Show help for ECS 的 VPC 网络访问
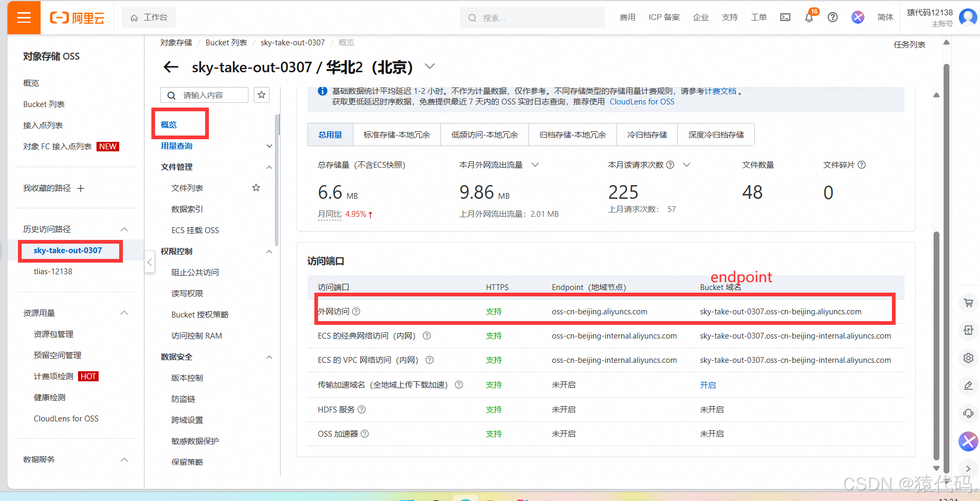 (430, 360)
